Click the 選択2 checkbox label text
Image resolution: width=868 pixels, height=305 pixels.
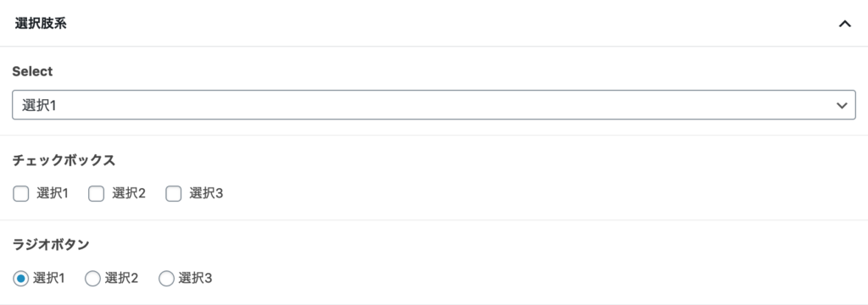tap(129, 194)
